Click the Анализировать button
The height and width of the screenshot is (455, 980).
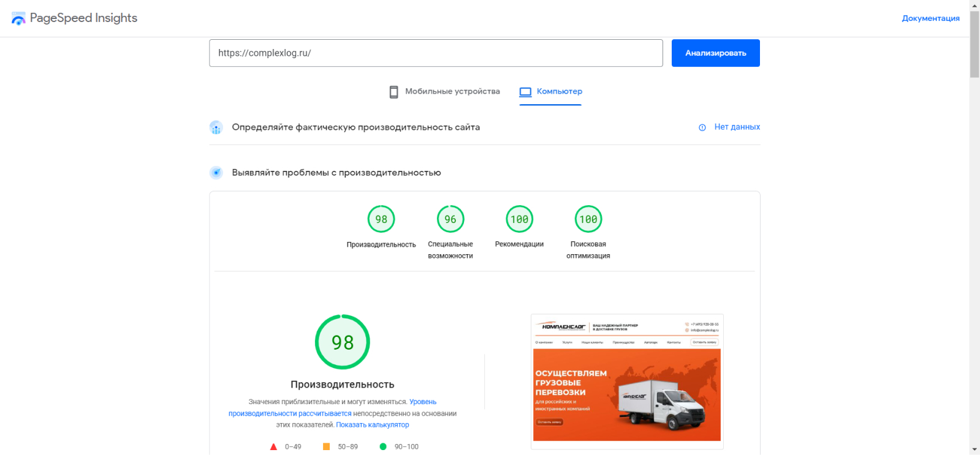pyautogui.click(x=716, y=53)
